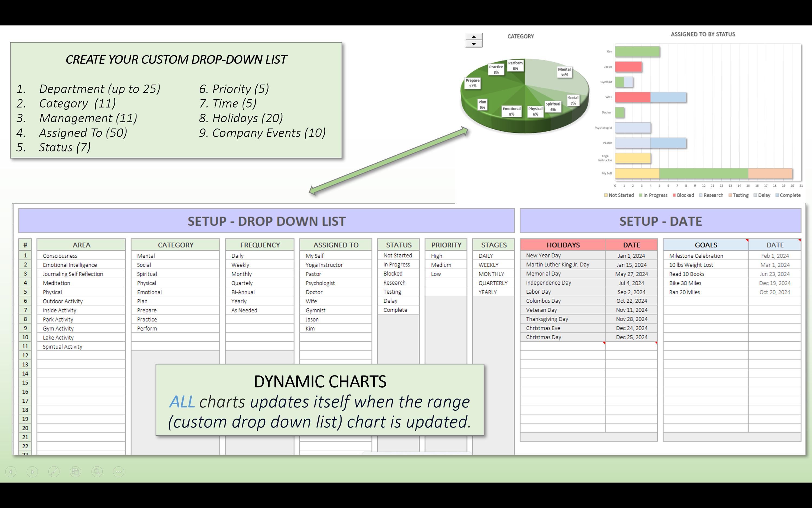The height and width of the screenshot is (508, 812).
Task: Activate the slideshow zoom magnifier
Action: click(x=97, y=472)
